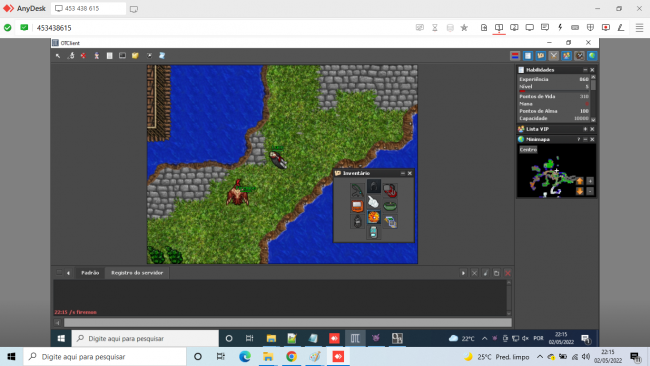
Task: Collapse the Minimapa panel with its minimize button
Action: pos(585,139)
